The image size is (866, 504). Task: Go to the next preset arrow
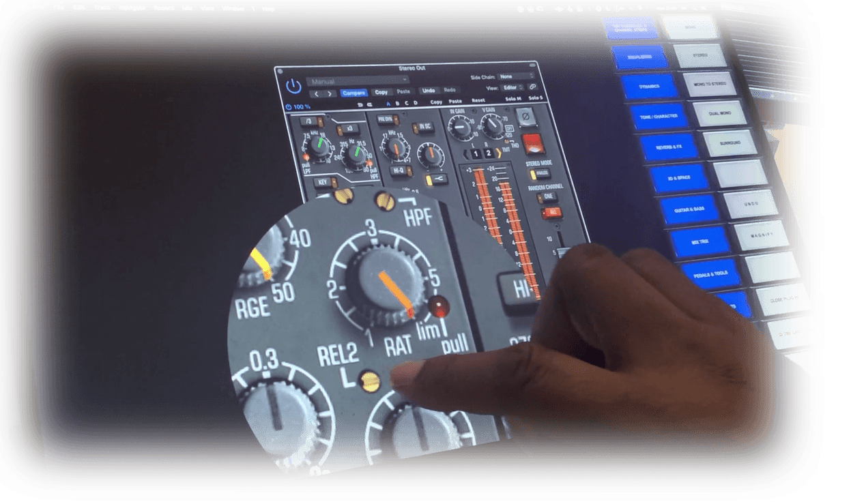[330, 93]
